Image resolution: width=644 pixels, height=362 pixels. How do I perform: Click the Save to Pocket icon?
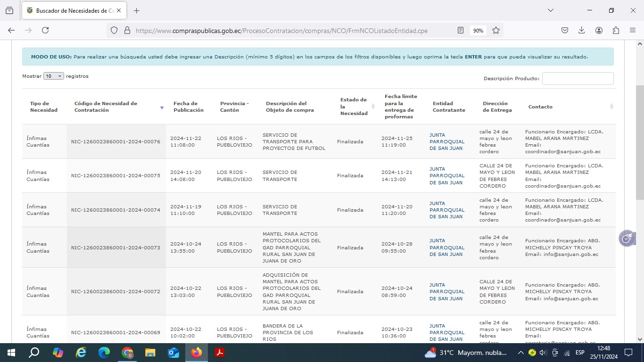(x=565, y=30)
